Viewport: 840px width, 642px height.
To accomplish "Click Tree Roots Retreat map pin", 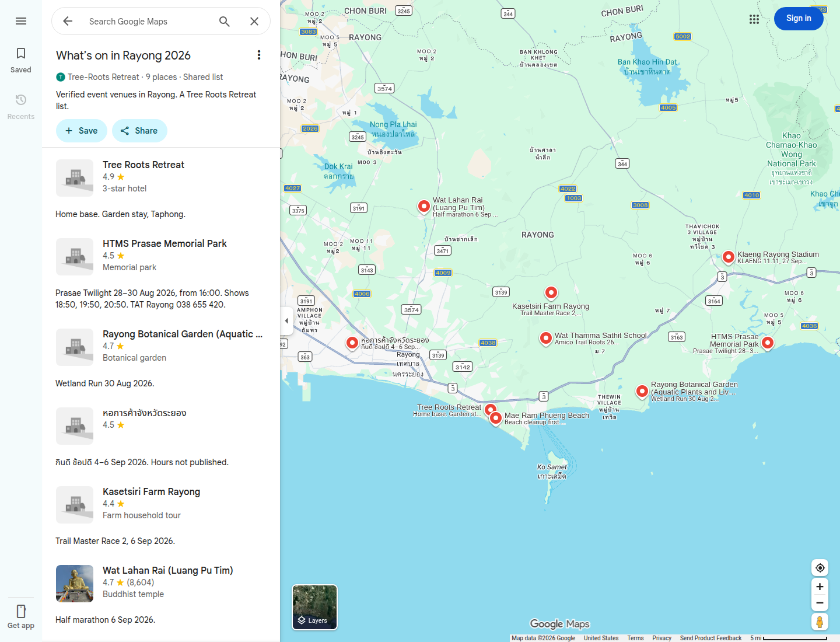I will coord(491,410).
